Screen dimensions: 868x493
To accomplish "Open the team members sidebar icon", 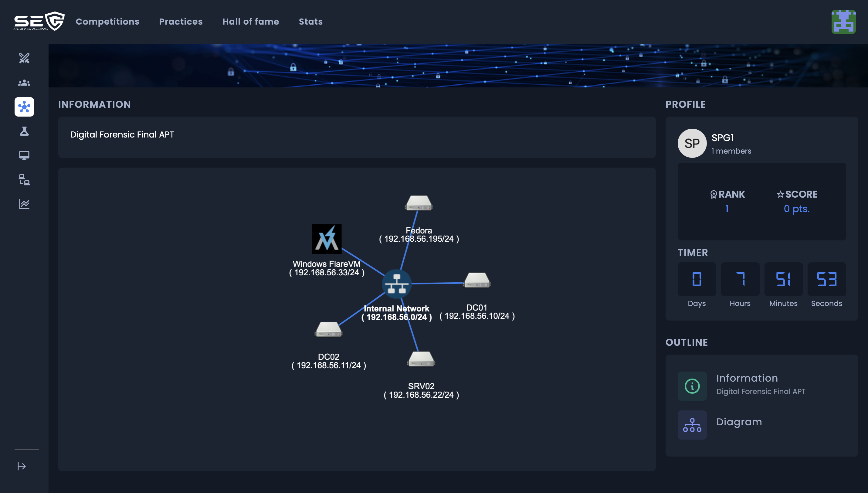I will (x=24, y=83).
